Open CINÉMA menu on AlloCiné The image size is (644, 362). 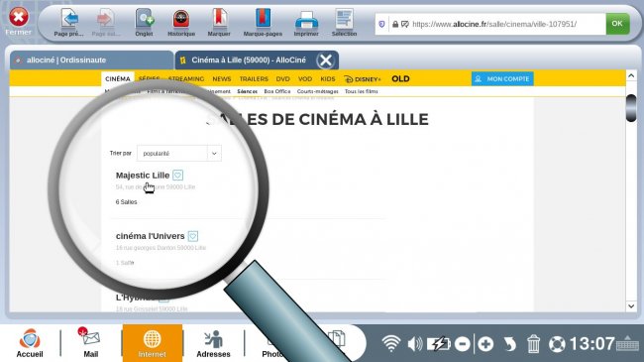coord(118,78)
